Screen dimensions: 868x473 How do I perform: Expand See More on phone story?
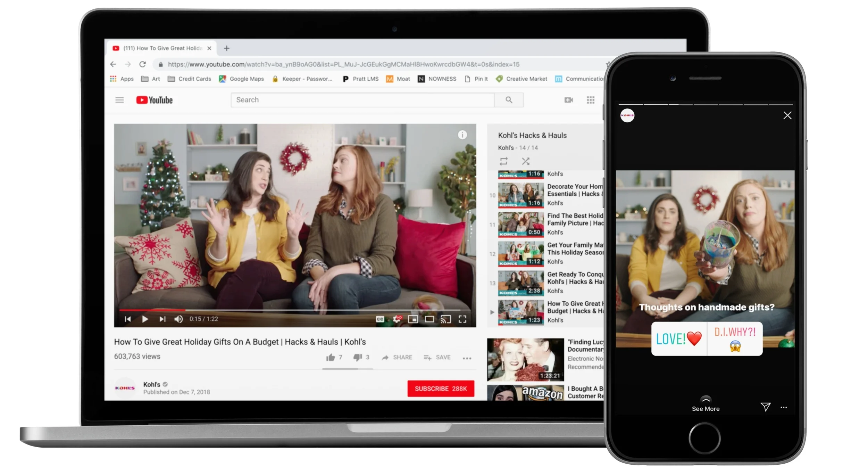pos(706,405)
